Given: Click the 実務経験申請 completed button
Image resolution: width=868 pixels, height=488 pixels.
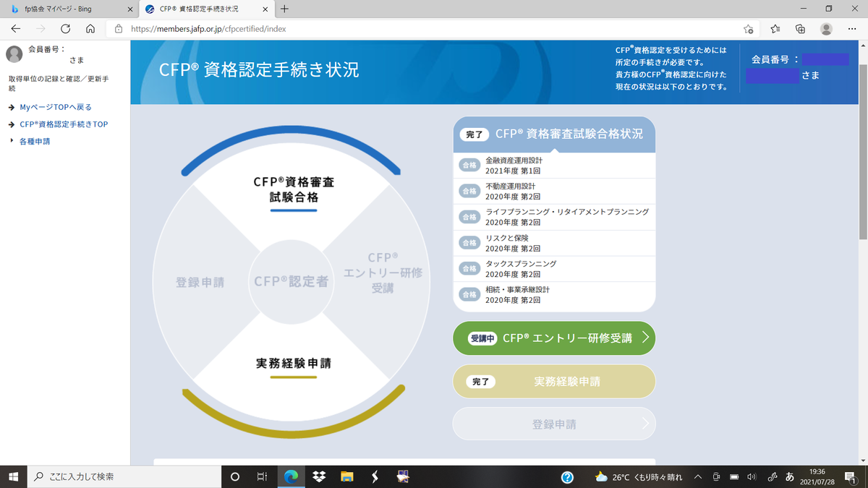Looking at the screenshot, I should pos(554,381).
